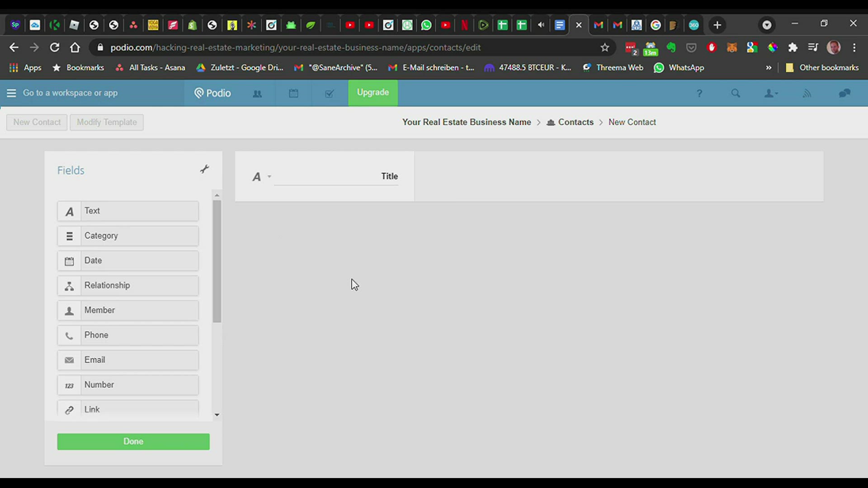Open the Podio calendar icon in header

point(293,94)
